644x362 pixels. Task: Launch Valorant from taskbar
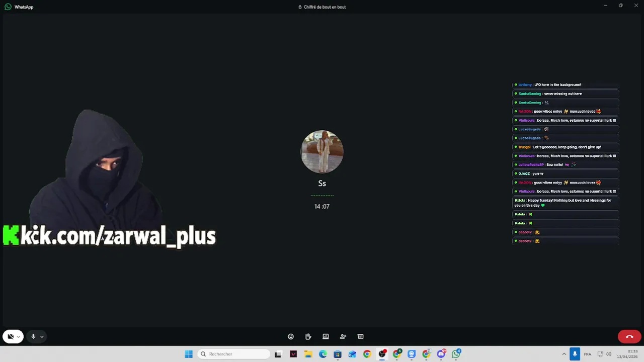coord(293,354)
